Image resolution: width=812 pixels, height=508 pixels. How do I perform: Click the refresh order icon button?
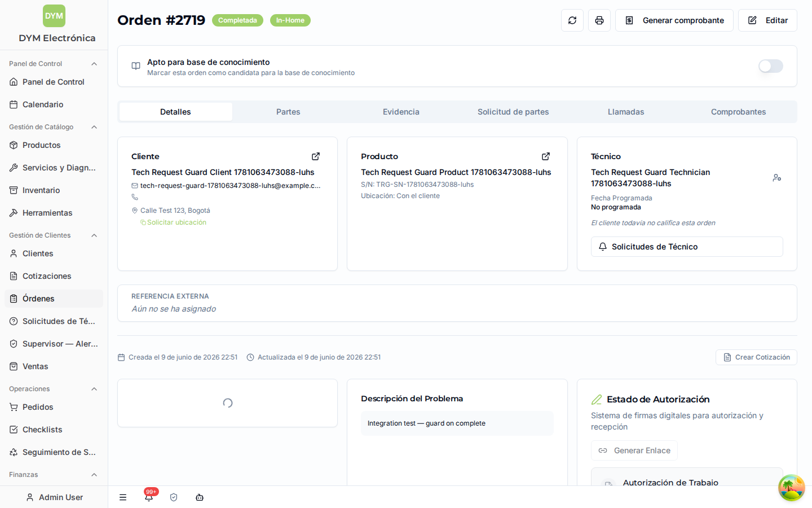click(572, 20)
